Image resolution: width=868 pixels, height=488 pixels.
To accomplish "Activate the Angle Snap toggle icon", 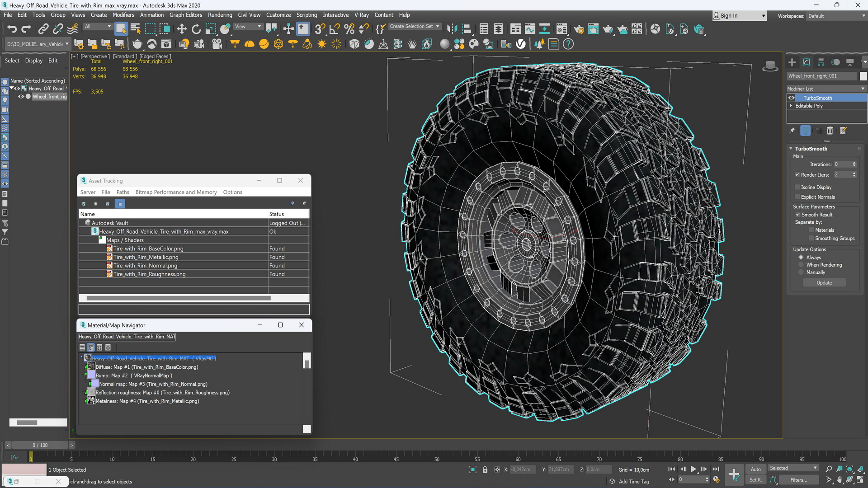I will tap(335, 29).
